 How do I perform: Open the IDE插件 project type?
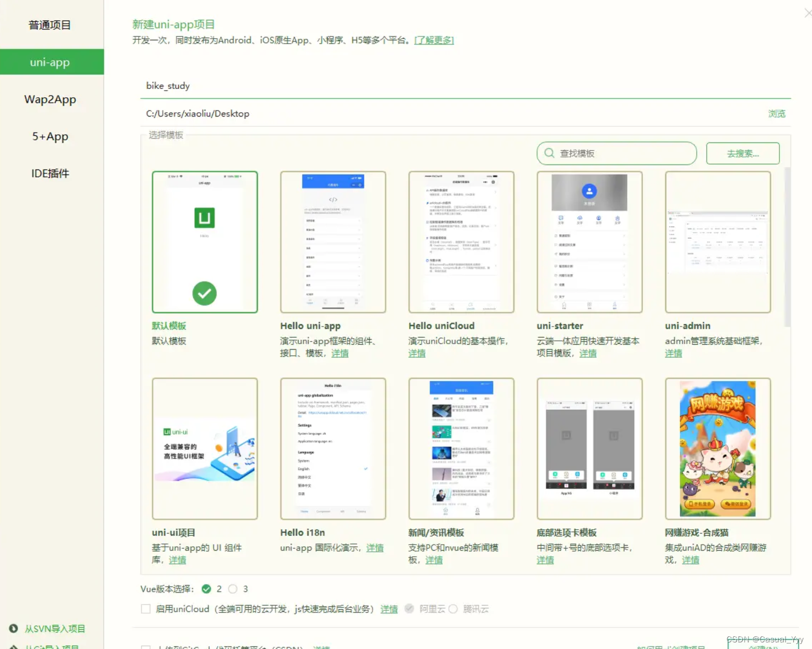[x=50, y=173]
